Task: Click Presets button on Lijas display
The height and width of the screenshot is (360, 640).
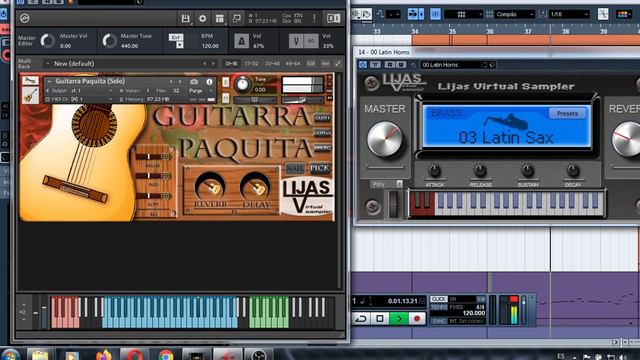Action: (567, 113)
